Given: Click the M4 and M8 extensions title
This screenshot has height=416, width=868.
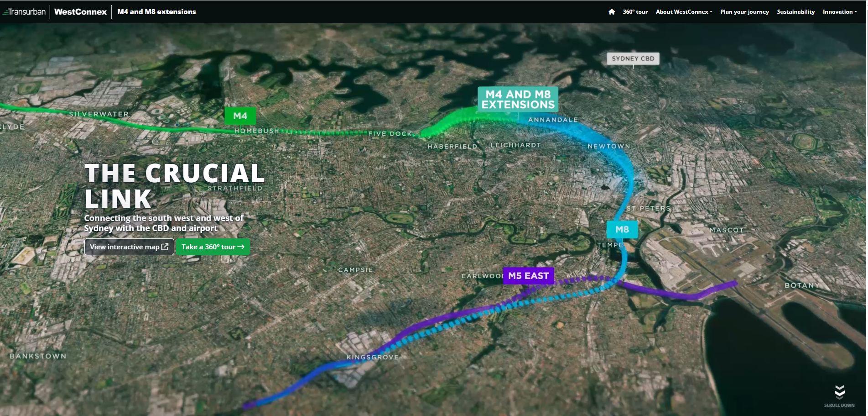Looking at the screenshot, I should (156, 12).
